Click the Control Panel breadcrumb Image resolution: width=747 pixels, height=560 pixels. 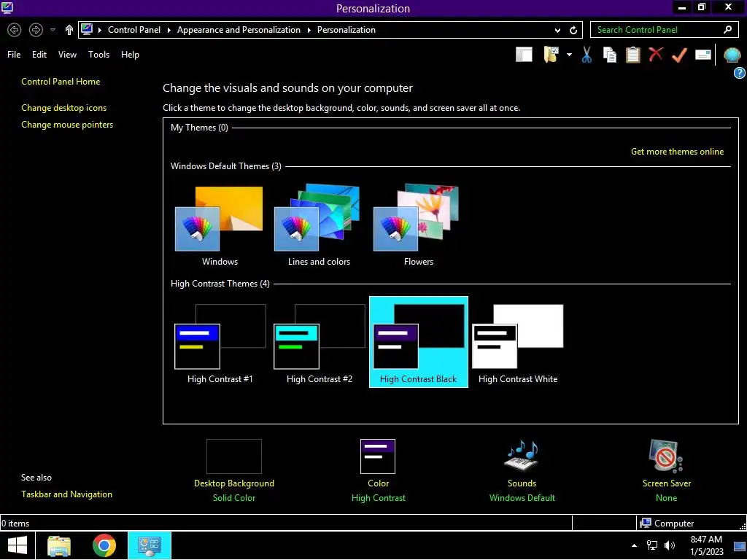click(134, 29)
